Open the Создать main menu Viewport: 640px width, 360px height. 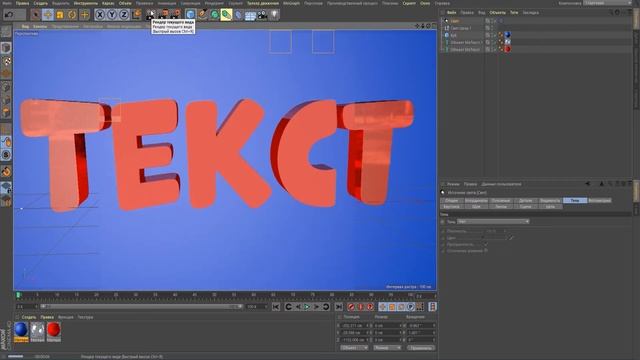pos(40,3)
